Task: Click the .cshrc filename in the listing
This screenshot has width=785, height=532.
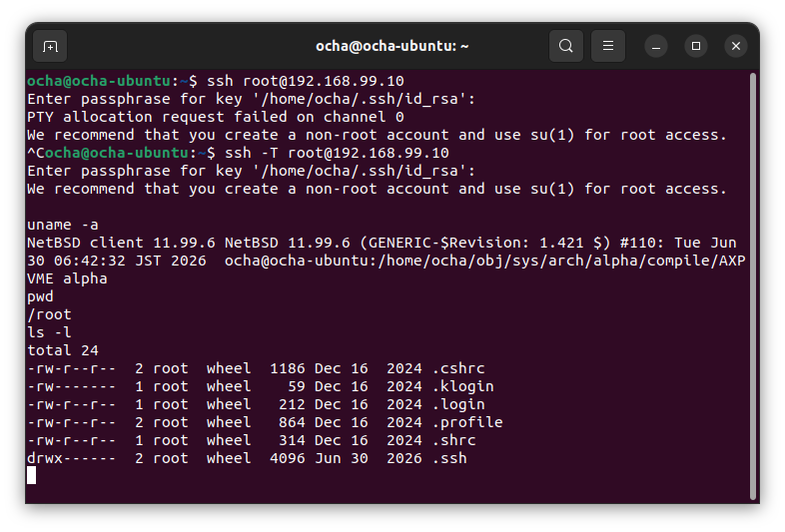Action: [458, 368]
